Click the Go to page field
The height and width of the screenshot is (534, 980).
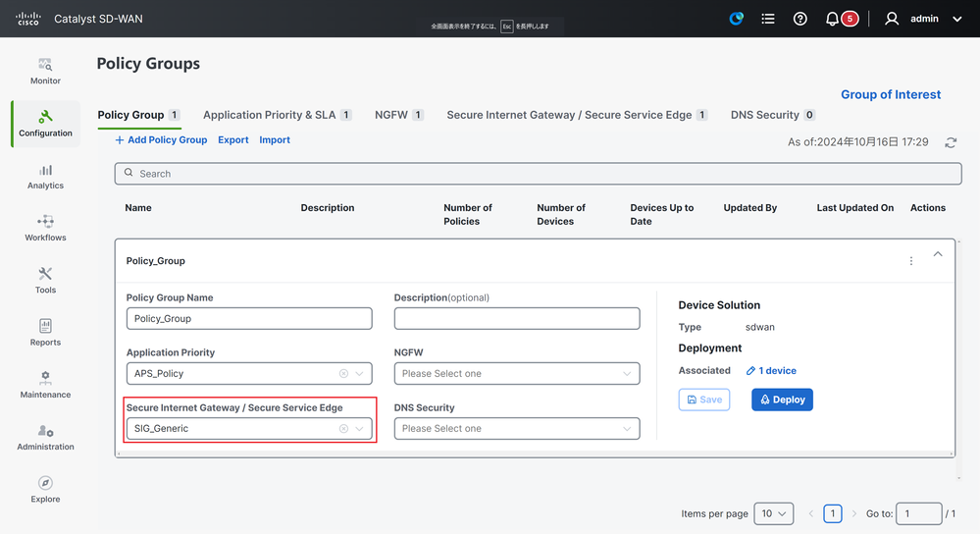pyautogui.click(x=919, y=513)
